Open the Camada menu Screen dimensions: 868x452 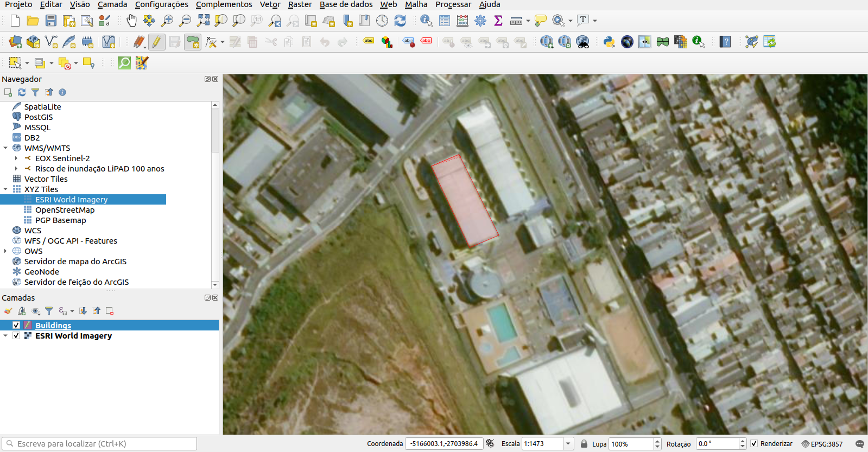(112, 4)
